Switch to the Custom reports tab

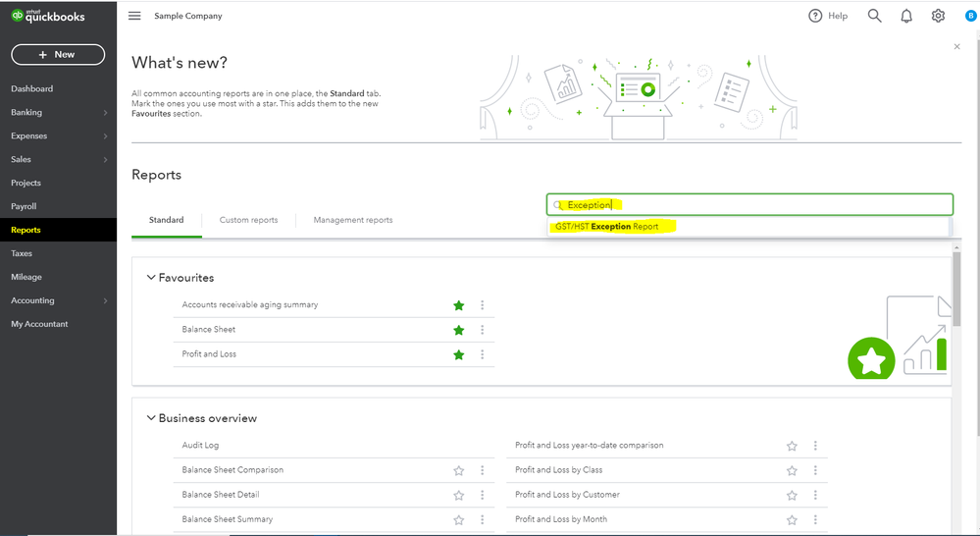248,220
